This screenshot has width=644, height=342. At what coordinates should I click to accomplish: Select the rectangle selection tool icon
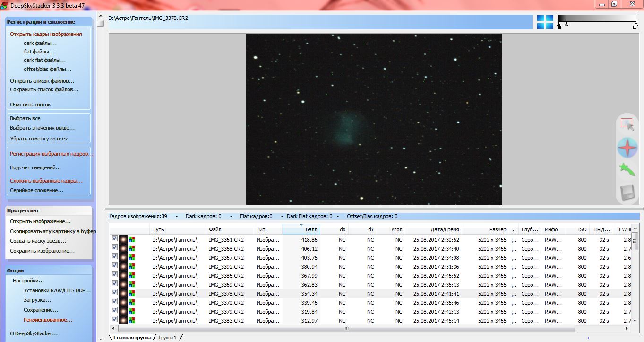tap(627, 124)
